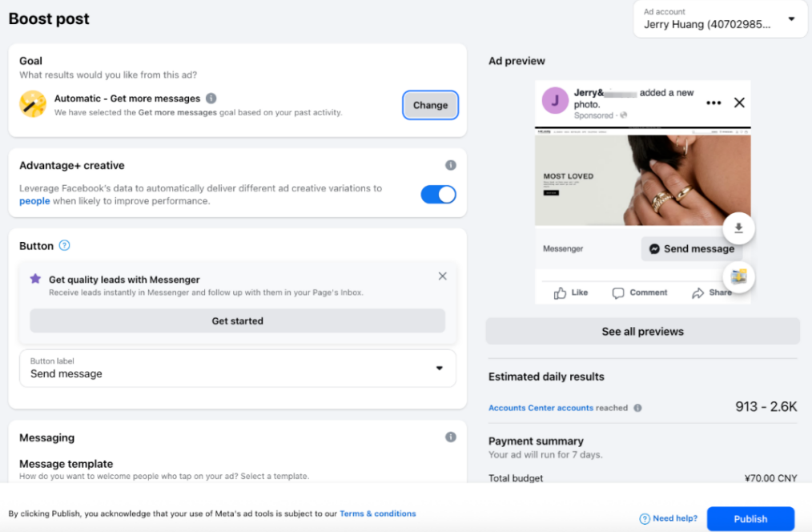Click the Button section help question mark
812x532 pixels.
pos(64,245)
